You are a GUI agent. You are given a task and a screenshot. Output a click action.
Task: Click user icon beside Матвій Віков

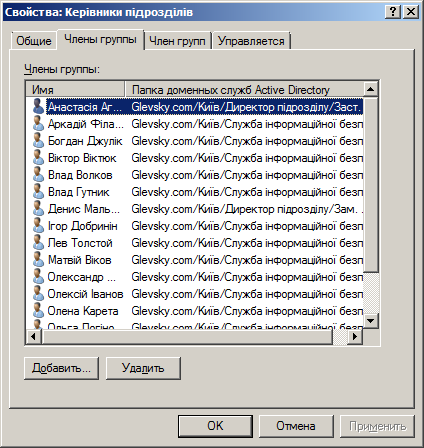tap(38, 259)
